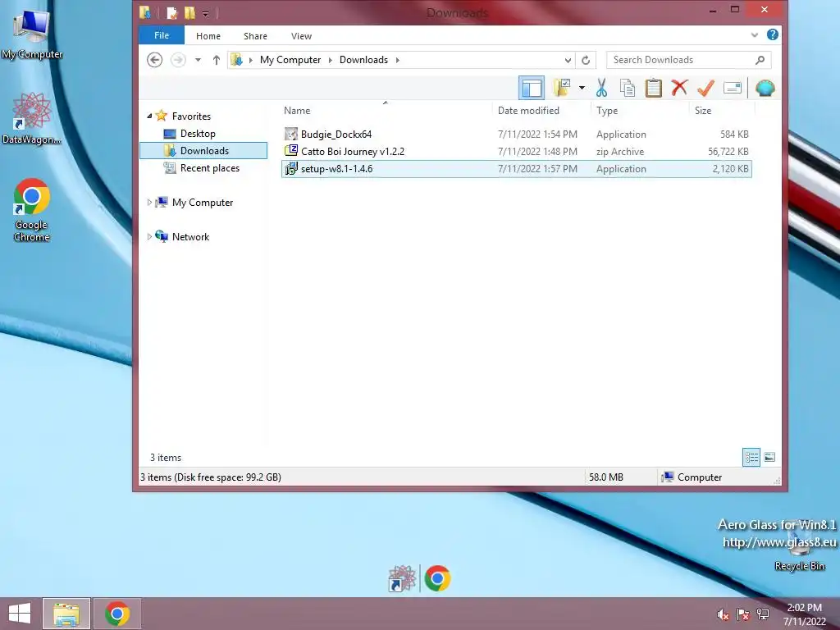Click File Explorer on the taskbar
The width and height of the screenshot is (840, 630).
pyautogui.click(x=66, y=614)
